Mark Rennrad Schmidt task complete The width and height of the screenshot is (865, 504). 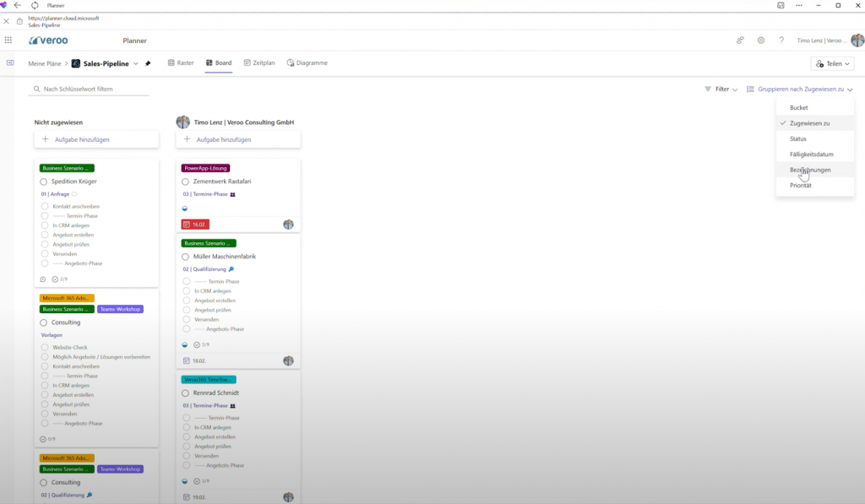pyautogui.click(x=185, y=393)
